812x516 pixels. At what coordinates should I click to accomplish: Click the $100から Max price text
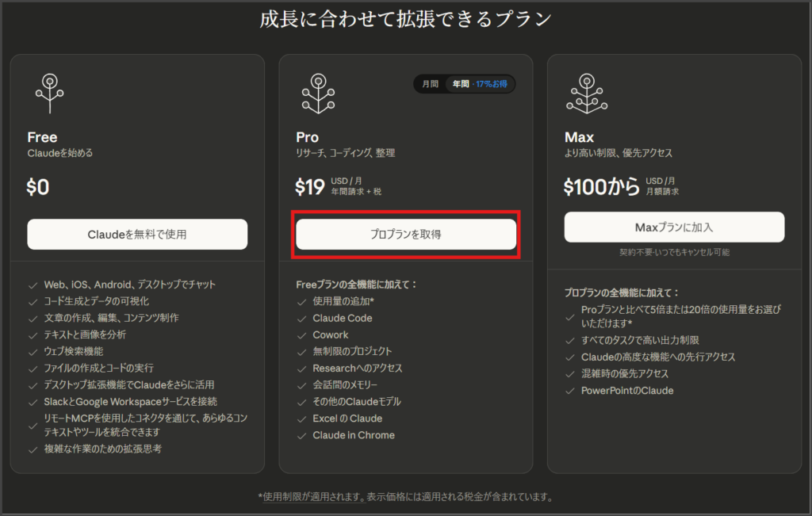(601, 186)
